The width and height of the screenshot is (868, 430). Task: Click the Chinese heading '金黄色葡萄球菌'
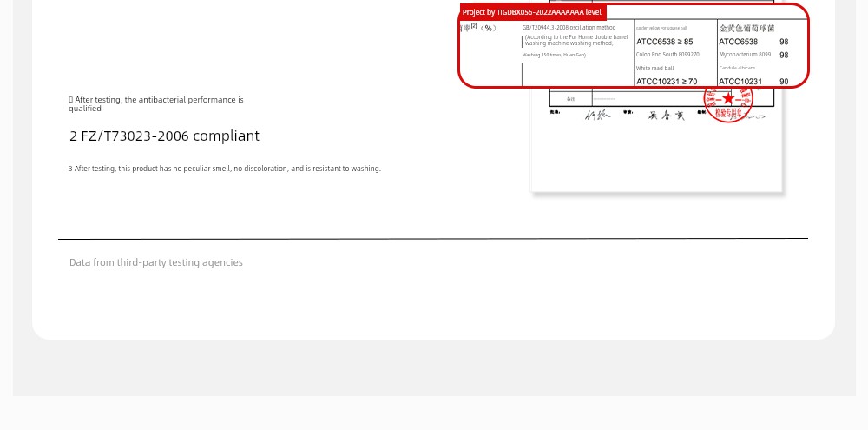pos(746,28)
